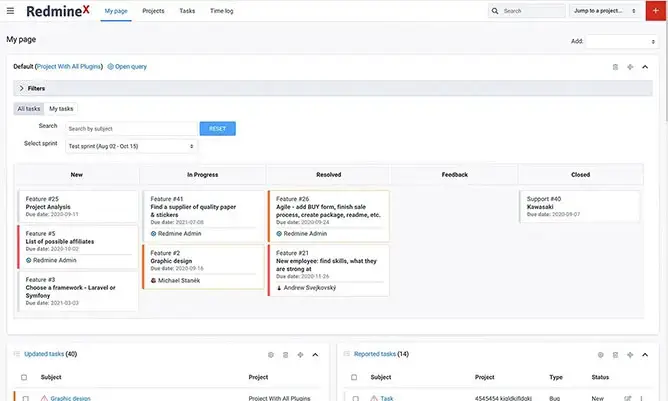This screenshot has height=401, width=668.
Task: Click move handle of Updated tasks block
Action: [300, 355]
